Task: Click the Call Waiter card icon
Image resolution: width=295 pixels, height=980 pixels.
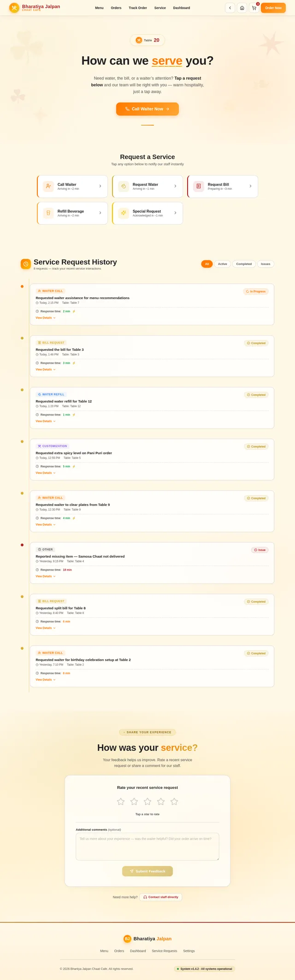Action: (48, 186)
